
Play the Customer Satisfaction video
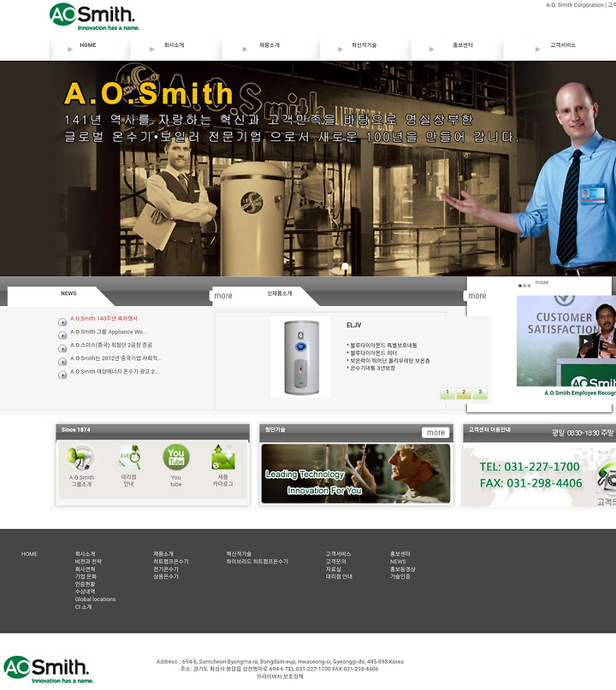[585, 341]
